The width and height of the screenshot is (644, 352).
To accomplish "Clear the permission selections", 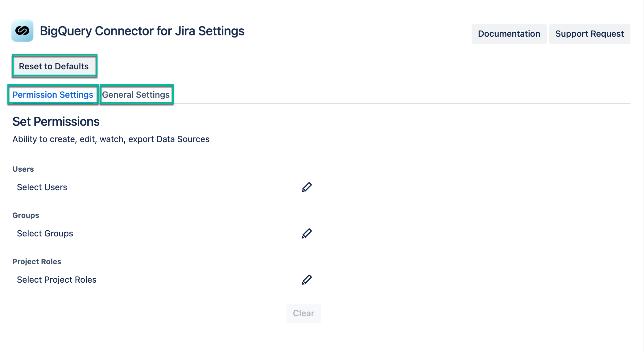I will pos(303,313).
